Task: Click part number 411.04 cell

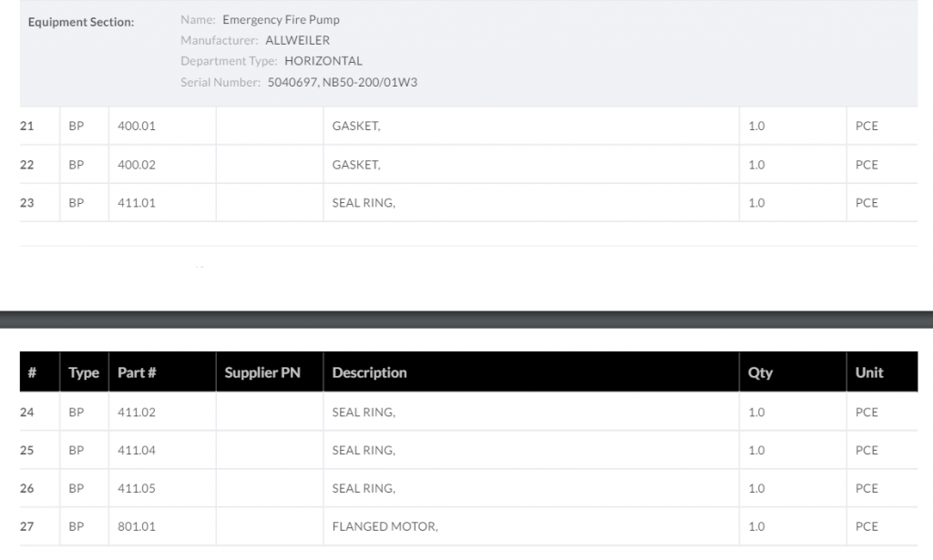Action: pos(137,451)
